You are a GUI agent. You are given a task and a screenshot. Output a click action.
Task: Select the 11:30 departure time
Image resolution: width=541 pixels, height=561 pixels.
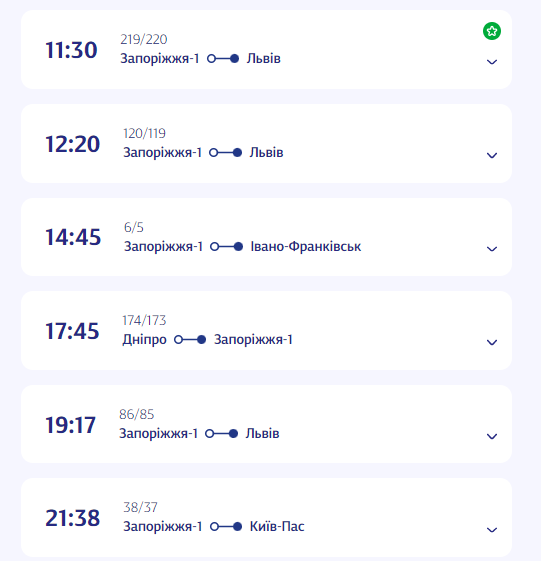[71, 50]
